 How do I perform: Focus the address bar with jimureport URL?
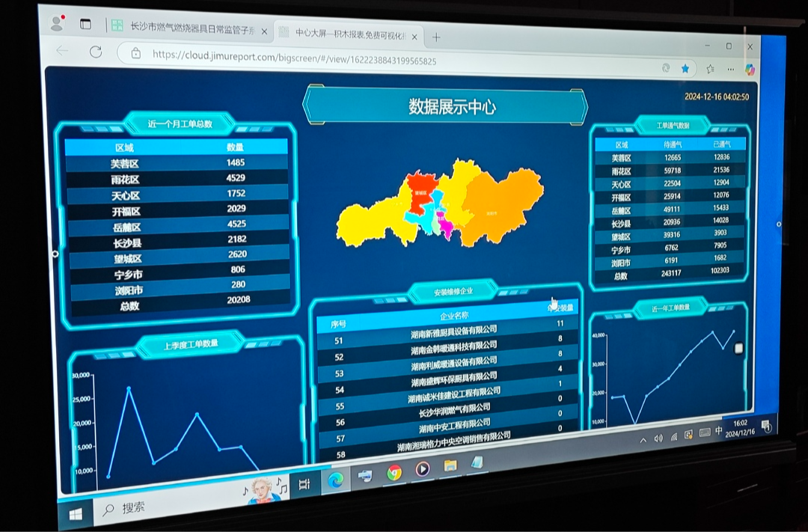pyautogui.click(x=294, y=57)
